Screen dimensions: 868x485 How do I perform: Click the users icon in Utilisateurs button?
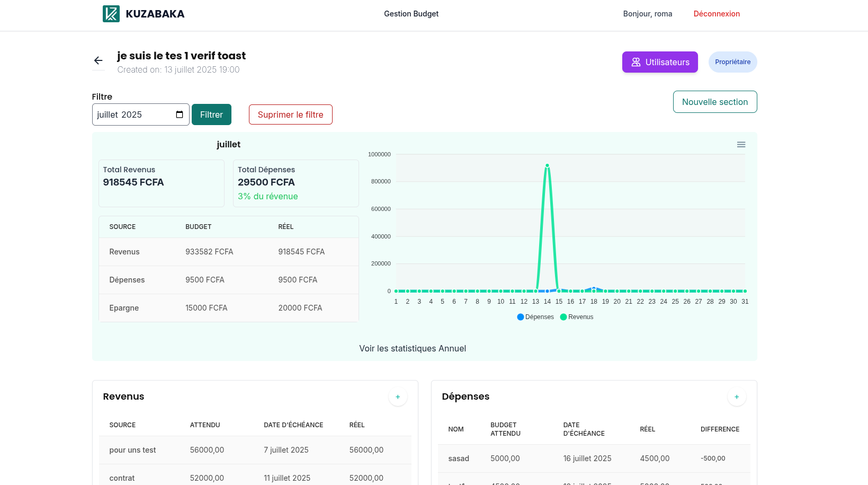(x=636, y=62)
